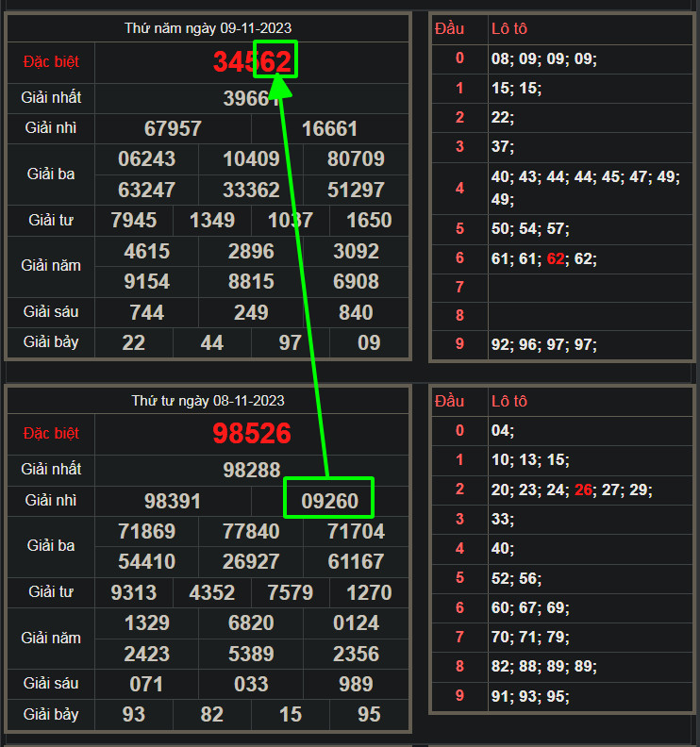Click the special prize number 98526
Screen dimensions: 700x747
point(251,434)
